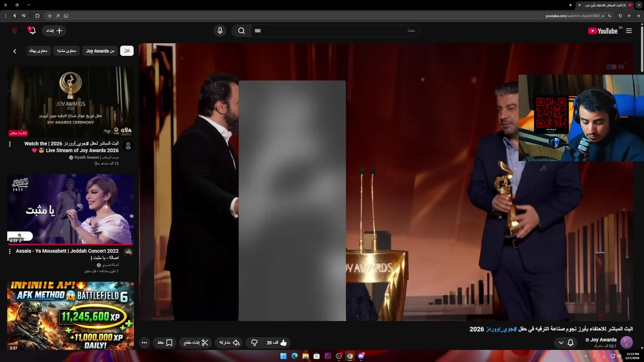
Task: Click the youtube.com address bar URL
Action: pos(575,16)
